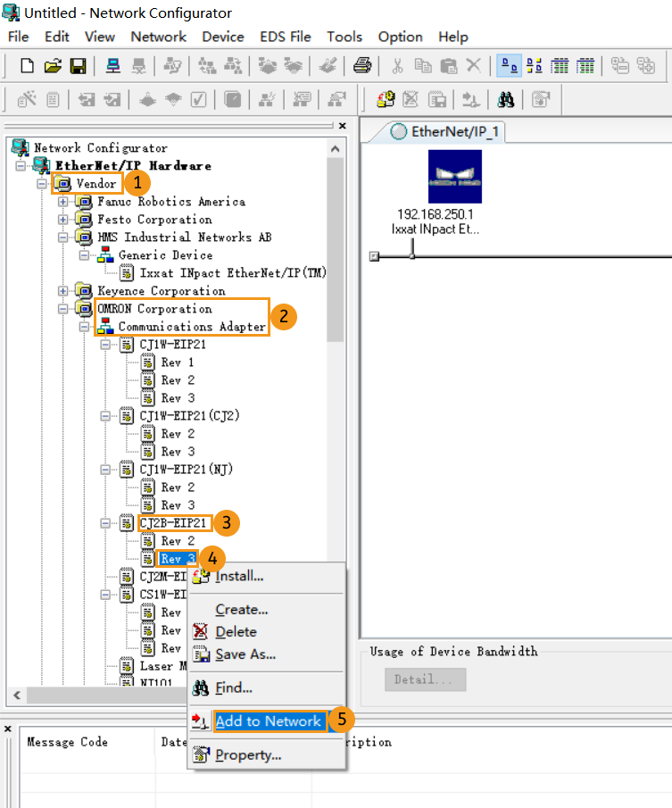Click the New file toolbar icon
672x808 pixels.
click(27, 66)
